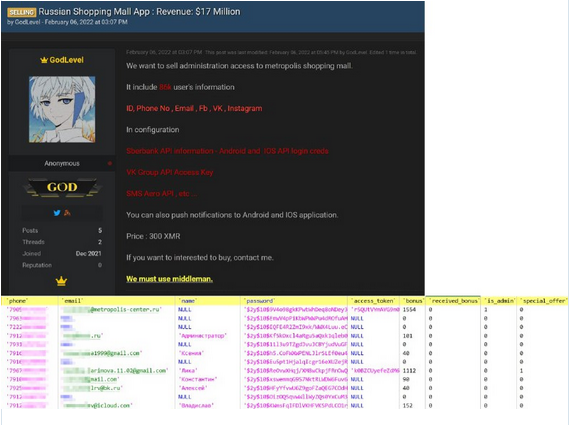
Task: Click the 'by GodLevel' author line under the title
Action: (67, 22)
